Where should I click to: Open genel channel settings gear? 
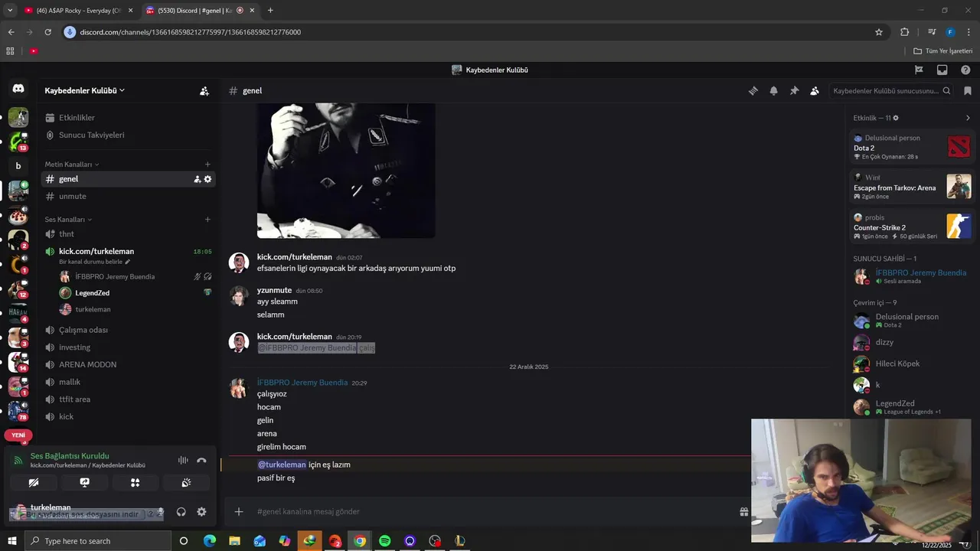coord(207,179)
